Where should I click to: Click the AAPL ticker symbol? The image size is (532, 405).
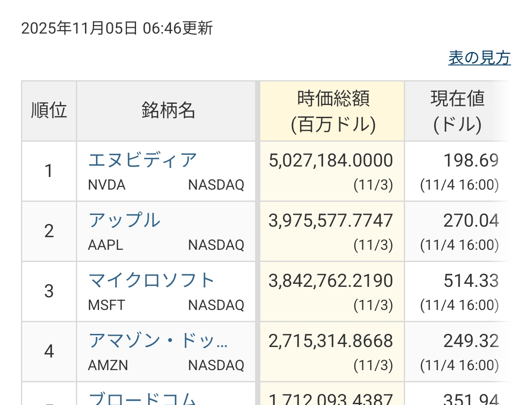point(106,245)
